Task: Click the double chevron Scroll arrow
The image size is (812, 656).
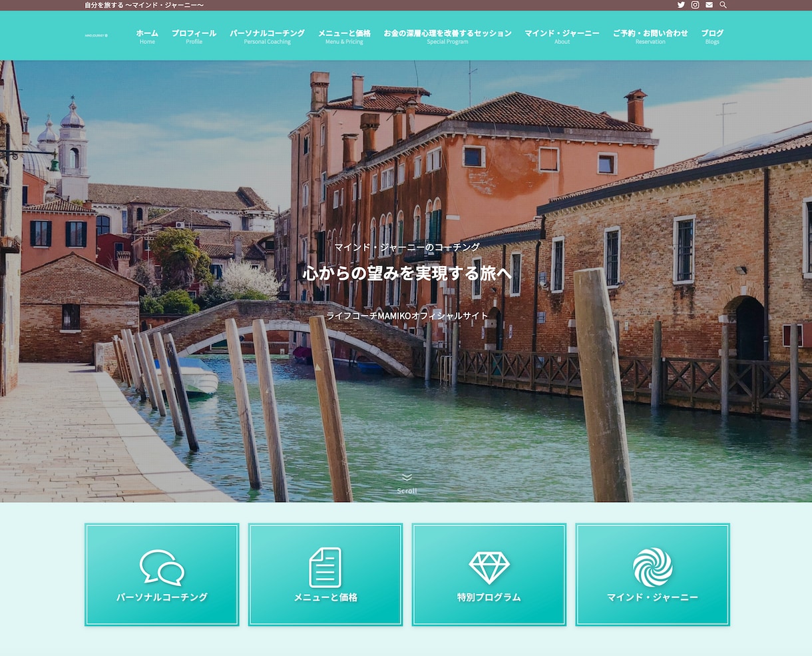Action: tap(407, 478)
